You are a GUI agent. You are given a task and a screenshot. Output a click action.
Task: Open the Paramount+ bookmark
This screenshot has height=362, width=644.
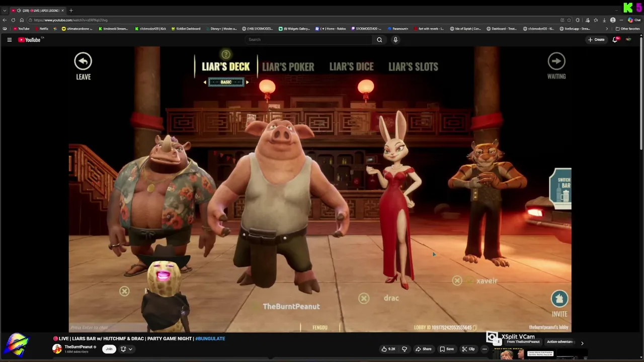pos(397,29)
